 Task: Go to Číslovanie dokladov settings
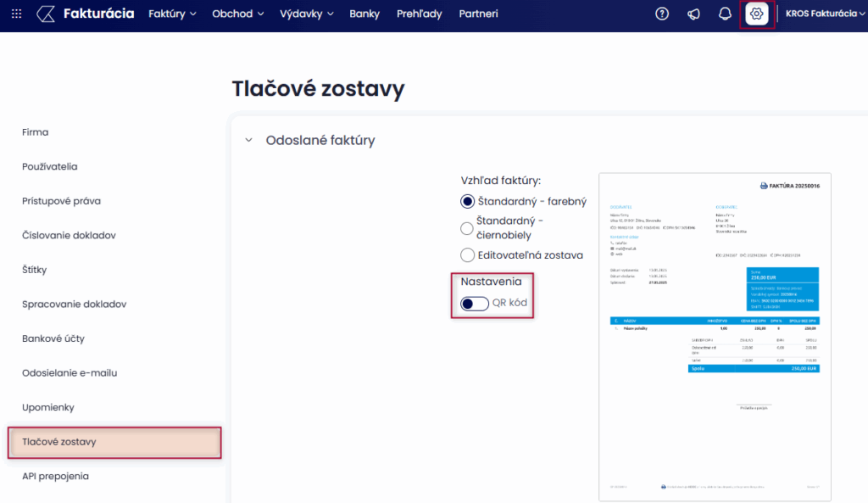click(x=69, y=235)
